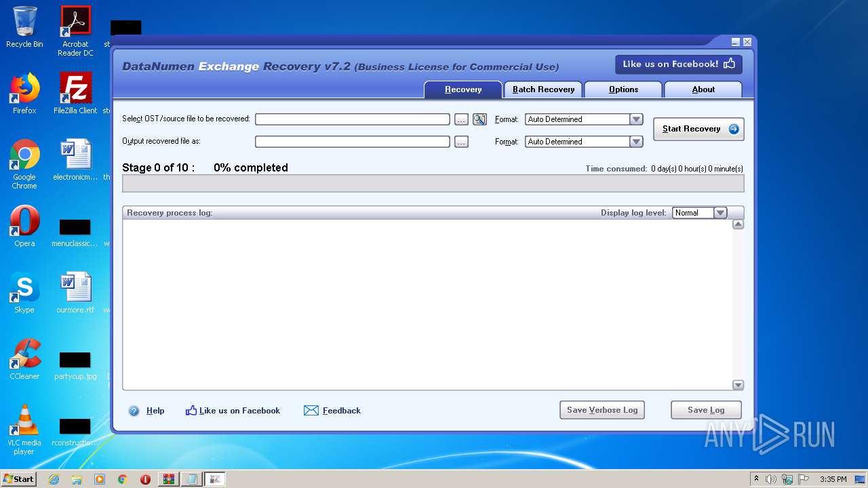The width and height of the screenshot is (868, 488).
Task: Click the Save Verbose Log button
Action: tap(602, 410)
